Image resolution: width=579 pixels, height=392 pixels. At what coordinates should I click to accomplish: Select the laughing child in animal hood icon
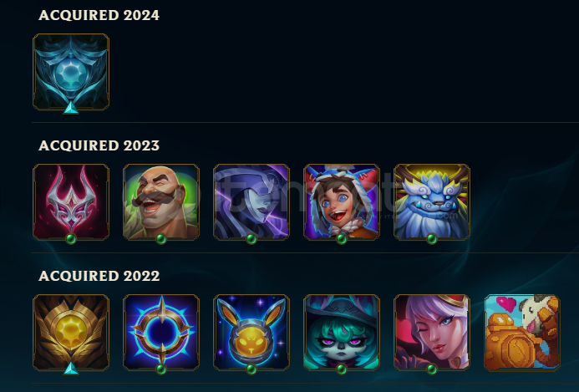point(342,202)
